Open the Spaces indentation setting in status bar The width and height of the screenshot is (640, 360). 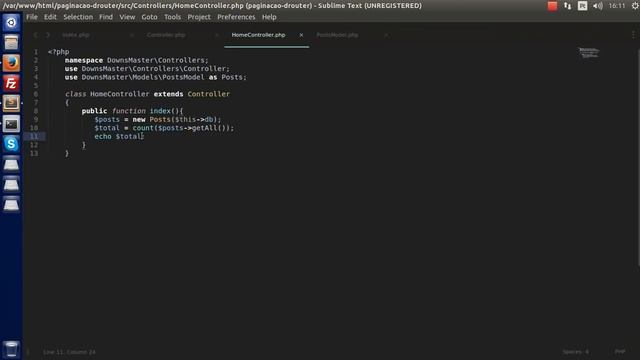coord(576,352)
